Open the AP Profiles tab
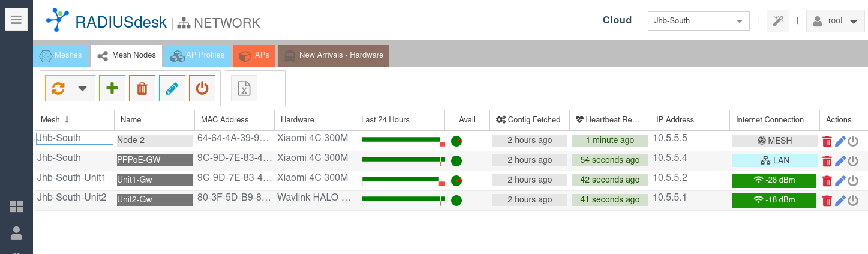Viewport: 868px width, 254px height. click(x=197, y=55)
